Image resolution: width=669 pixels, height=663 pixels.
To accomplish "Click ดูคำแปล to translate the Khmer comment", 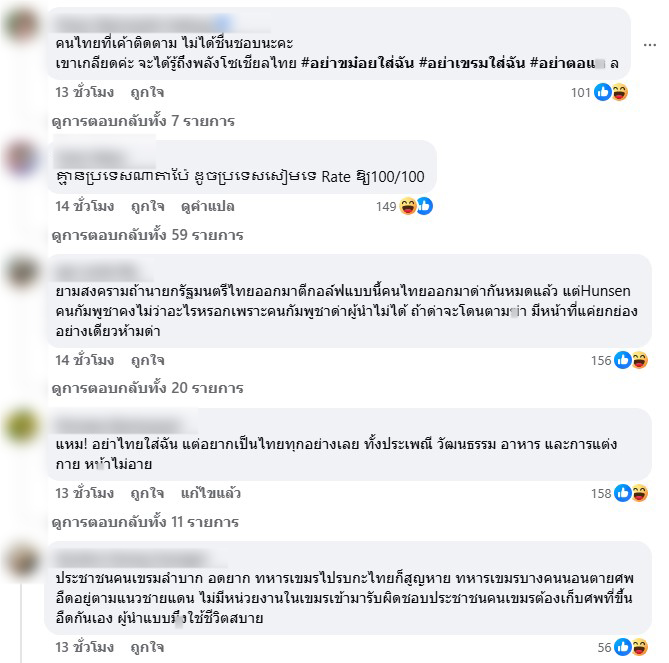I will pyautogui.click(x=208, y=206).
